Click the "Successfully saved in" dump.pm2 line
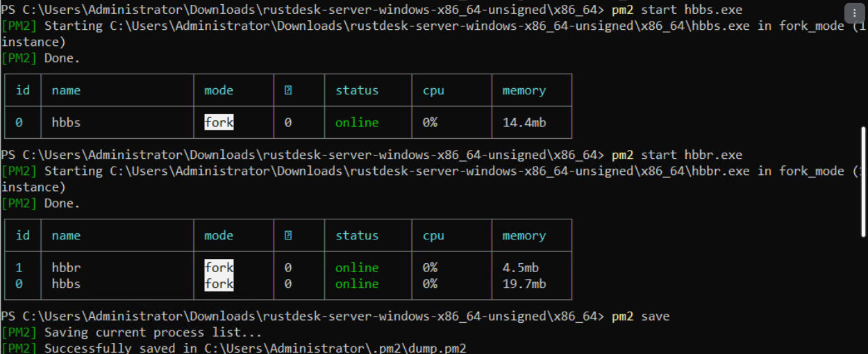868x354 pixels. click(x=234, y=348)
